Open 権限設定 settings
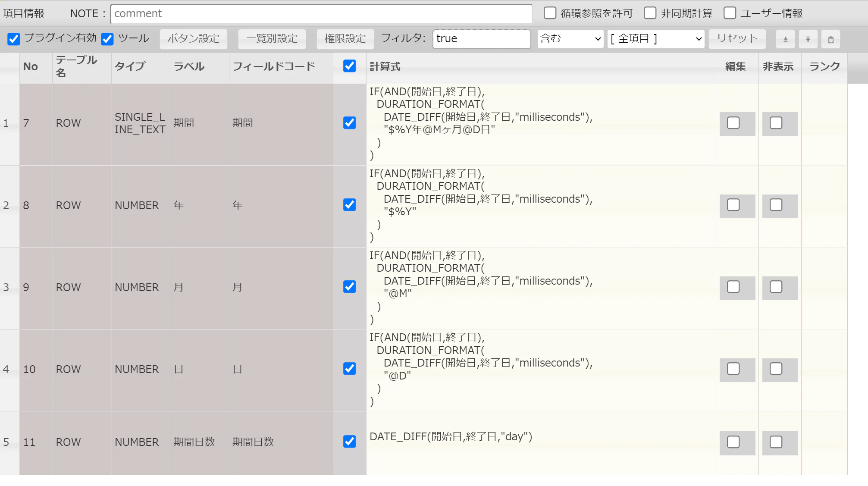The width and height of the screenshot is (868, 486). click(x=345, y=39)
